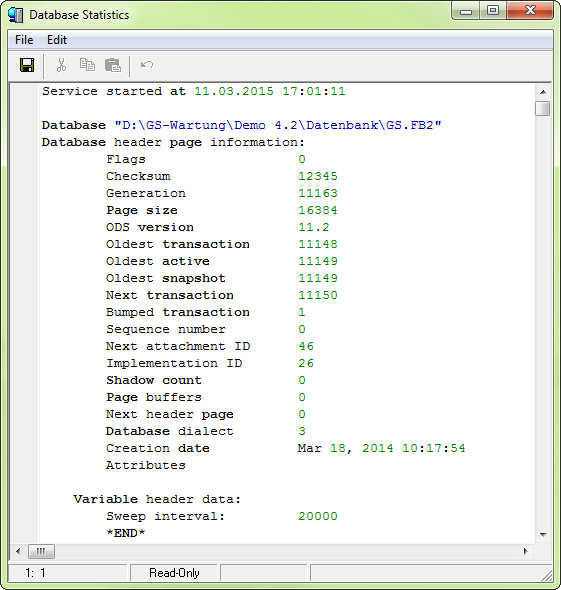The width and height of the screenshot is (561, 590).
Task: Click the database path ending in GS.FB2
Action: [x=278, y=125]
